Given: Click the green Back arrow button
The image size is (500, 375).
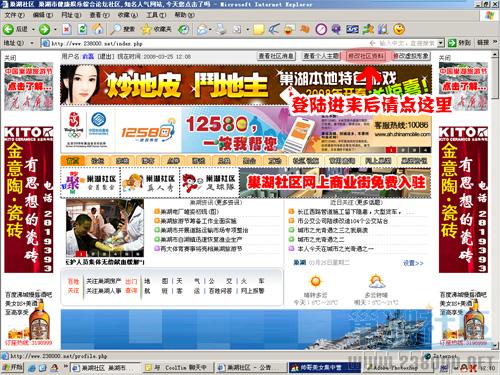Looking at the screenshot, I should [8, 29].
